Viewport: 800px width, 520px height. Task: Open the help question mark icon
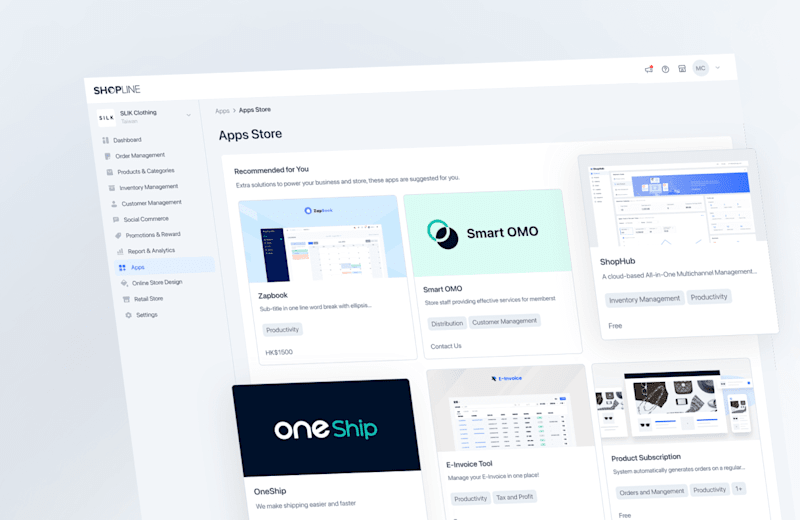[x=665, y=69]
